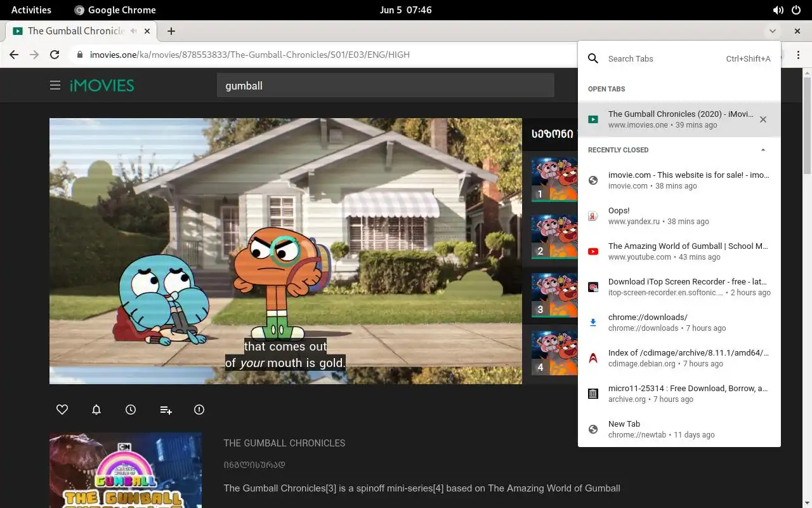The image size is (812, 508).
Task: Go back with the browser back arrow
Action: [14, 55]
